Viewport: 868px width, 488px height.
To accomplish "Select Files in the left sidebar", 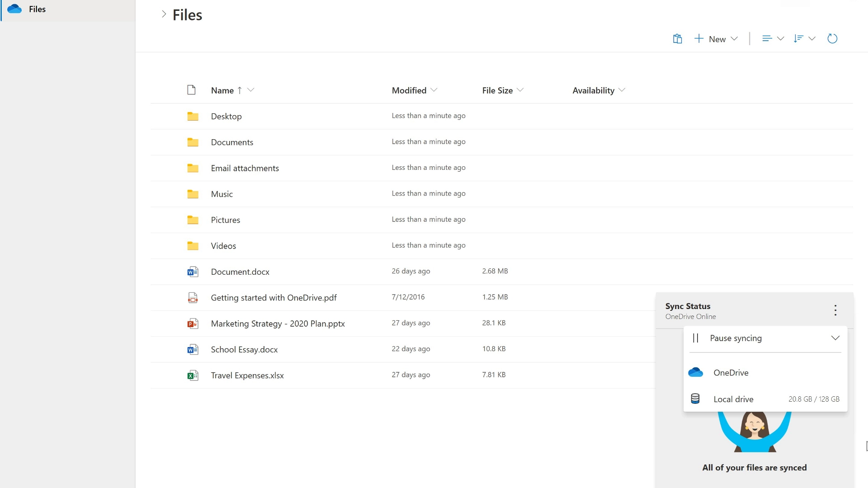I will (x=37, y=9).
